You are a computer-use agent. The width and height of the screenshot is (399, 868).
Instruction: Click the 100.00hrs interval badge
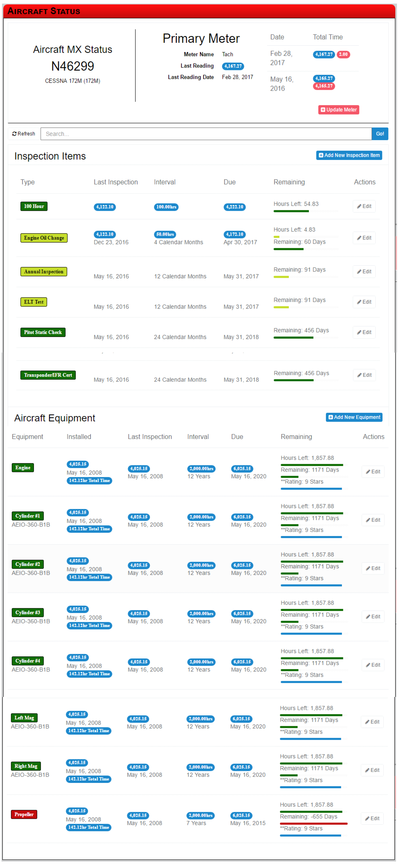[166, 207]
